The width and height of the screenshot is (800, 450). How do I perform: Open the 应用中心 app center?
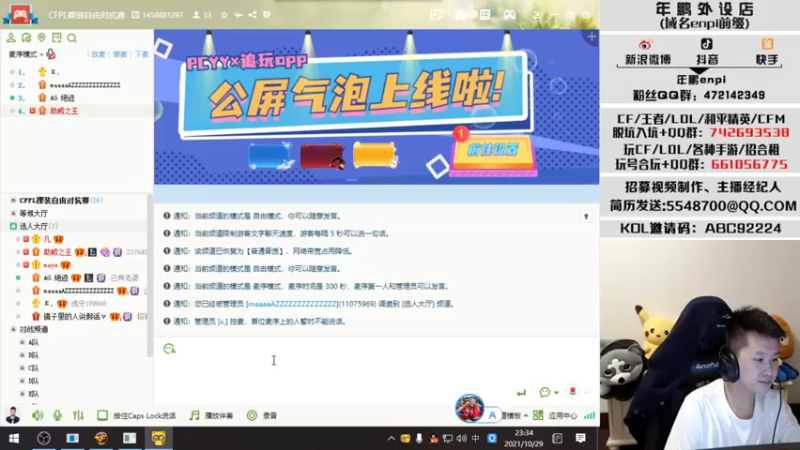tap(555, 415)
